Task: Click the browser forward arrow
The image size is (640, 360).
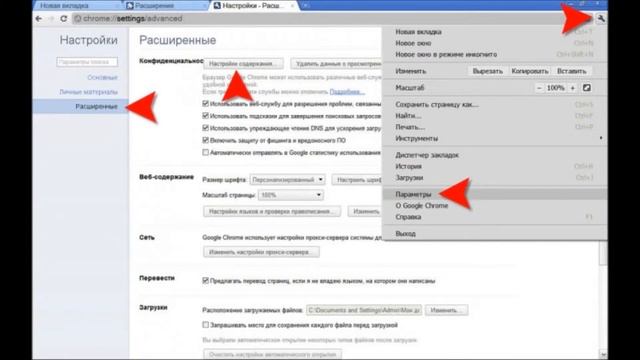Action: [51, 18]
